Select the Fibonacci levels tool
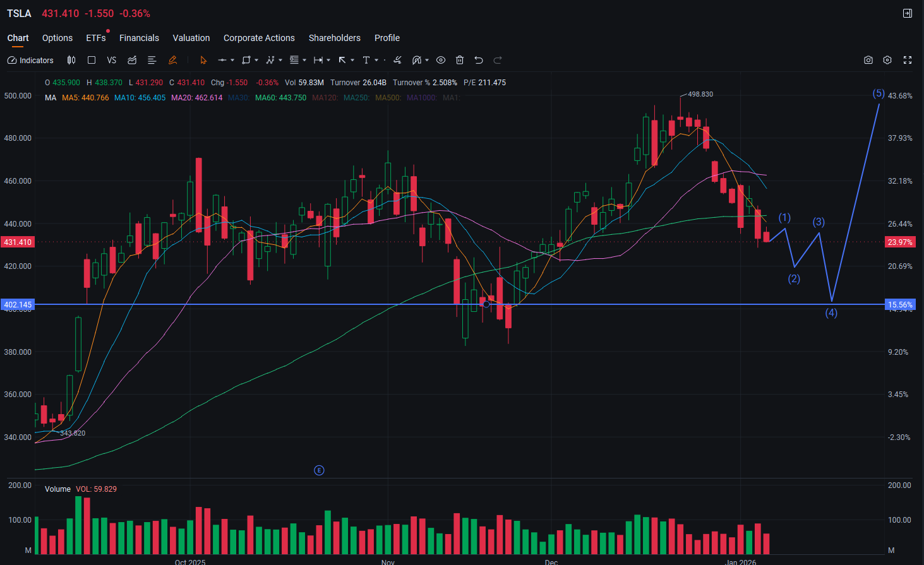This screenshot has height=565, width=924. (294, 60)
